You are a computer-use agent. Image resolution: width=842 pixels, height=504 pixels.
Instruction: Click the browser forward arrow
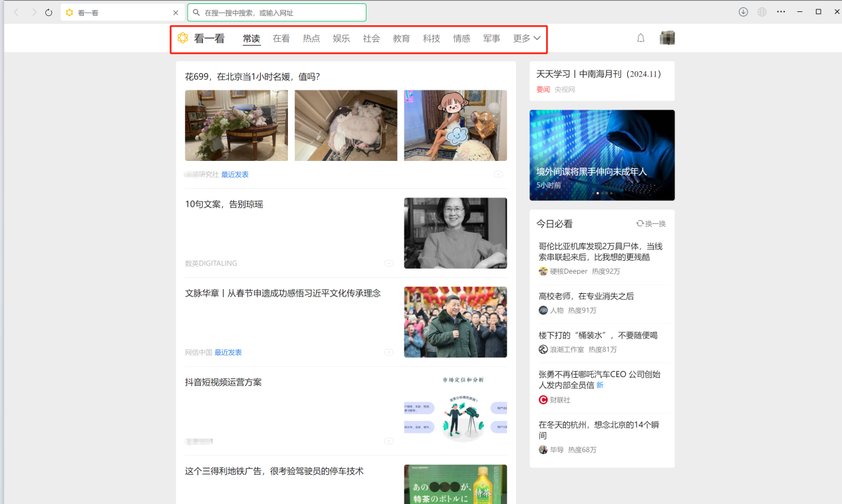click(x=33, y=13)
